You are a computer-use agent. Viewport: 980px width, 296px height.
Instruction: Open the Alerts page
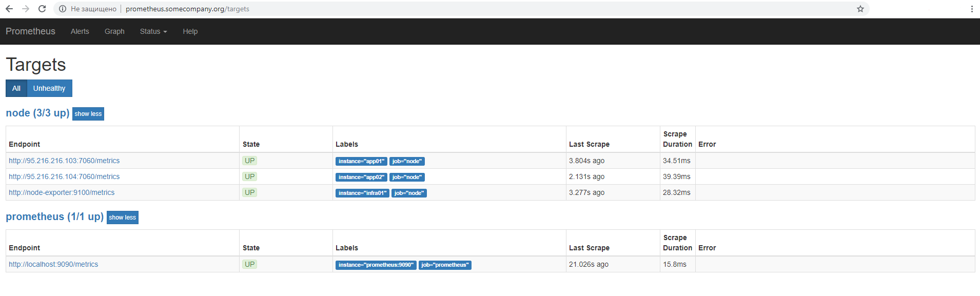(80, 31)
